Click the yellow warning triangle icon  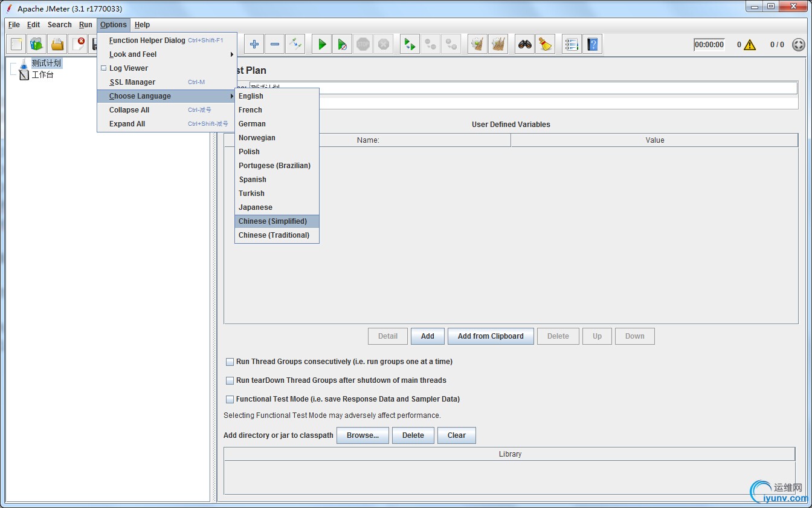(x=750, y=45)
